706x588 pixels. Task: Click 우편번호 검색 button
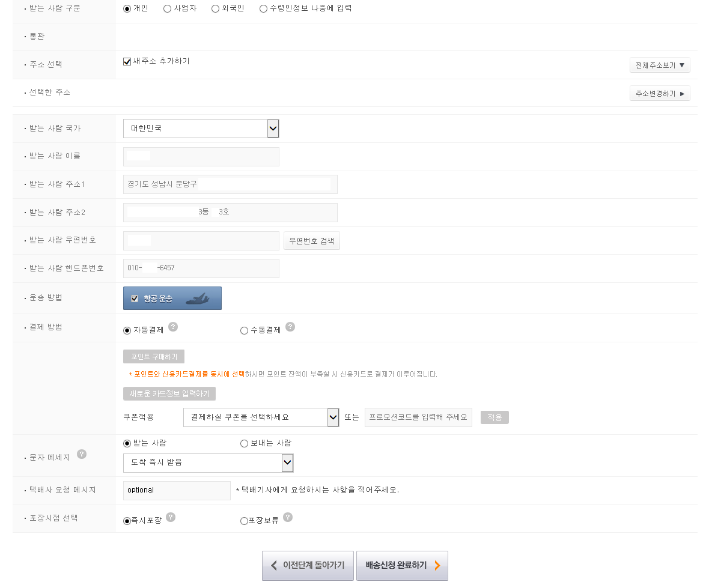311,241
